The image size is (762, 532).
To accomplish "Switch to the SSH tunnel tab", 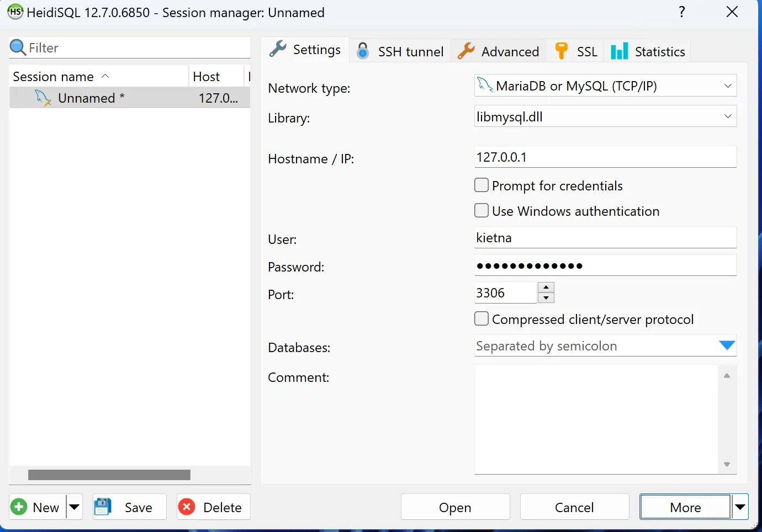I will tap(400, 51).
